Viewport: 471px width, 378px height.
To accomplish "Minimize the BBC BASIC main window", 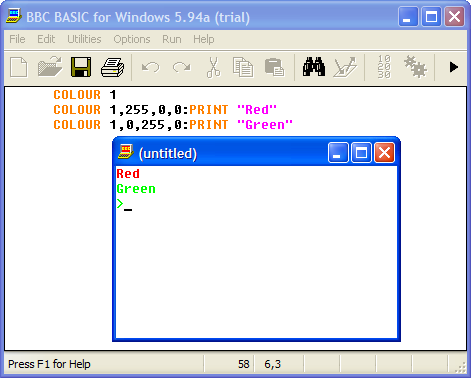I will [x=408, y=16].
